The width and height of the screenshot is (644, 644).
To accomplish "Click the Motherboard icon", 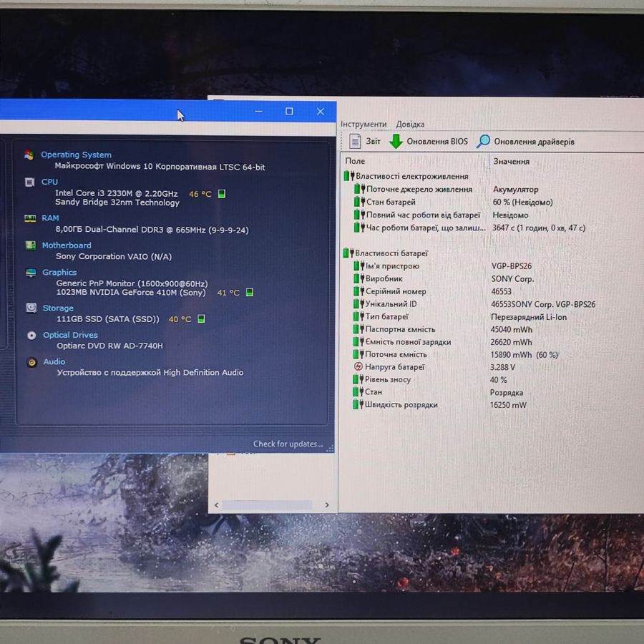I will click(30, 245).
